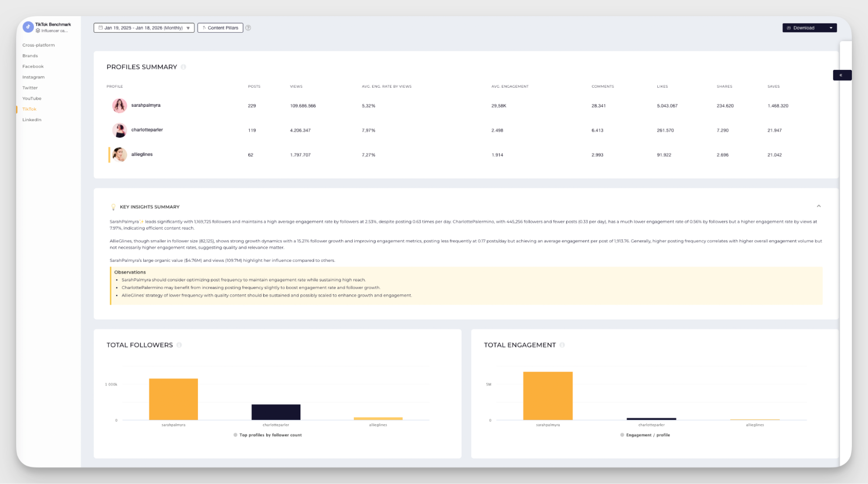868x484 pixels.
Task: Open the YouTube section in the sidebar
Action: coord(31,98)
